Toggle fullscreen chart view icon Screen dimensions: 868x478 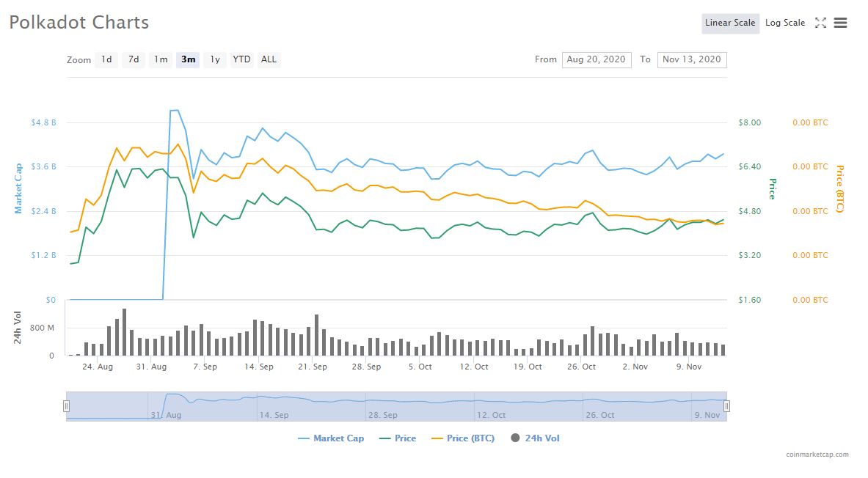(x=820, y=23)
